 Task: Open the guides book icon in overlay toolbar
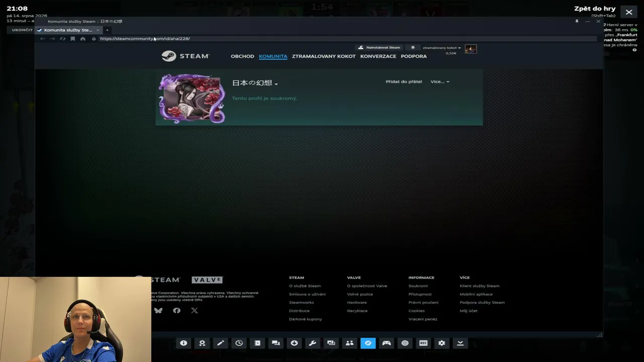[257, 343]
